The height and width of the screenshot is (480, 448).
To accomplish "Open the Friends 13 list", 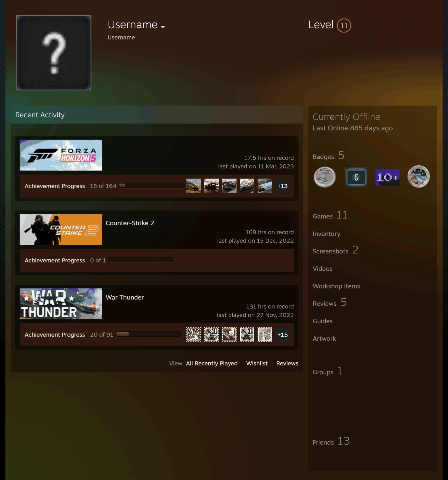I will click(x=331, y=441).
